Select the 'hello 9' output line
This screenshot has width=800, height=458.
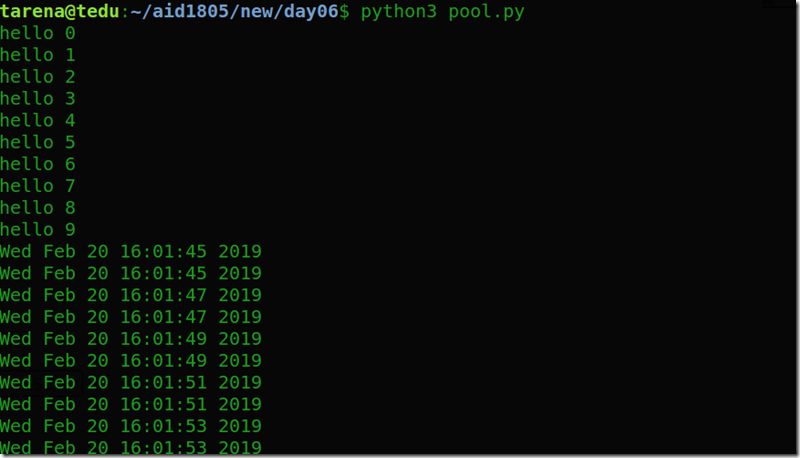(38, 230)
